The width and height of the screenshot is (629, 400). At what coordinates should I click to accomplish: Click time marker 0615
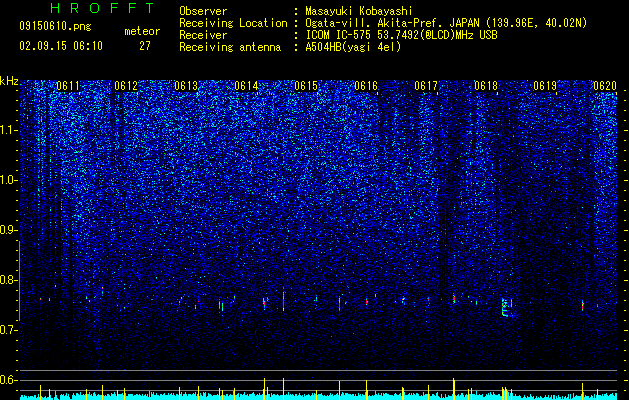[306, 86]
